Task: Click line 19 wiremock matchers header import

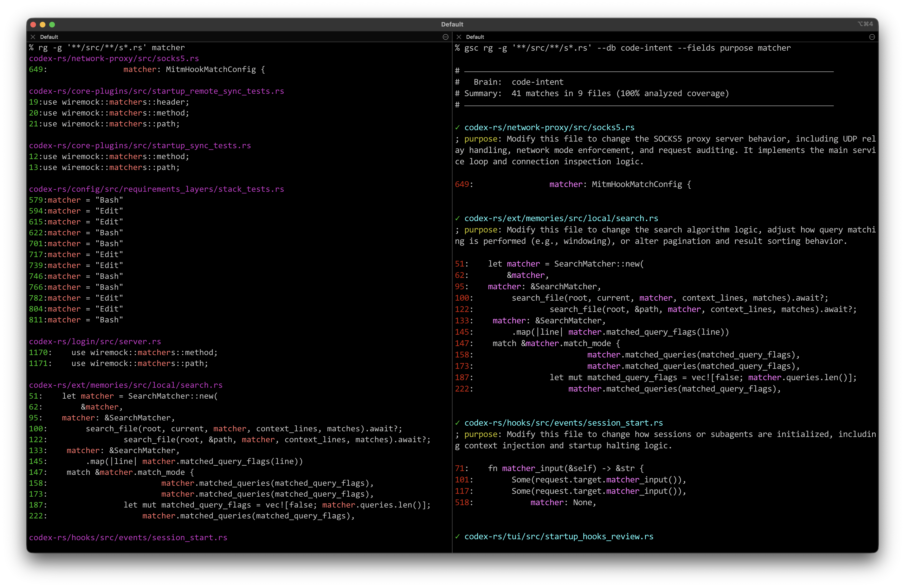Action: [x=109, y=102]
